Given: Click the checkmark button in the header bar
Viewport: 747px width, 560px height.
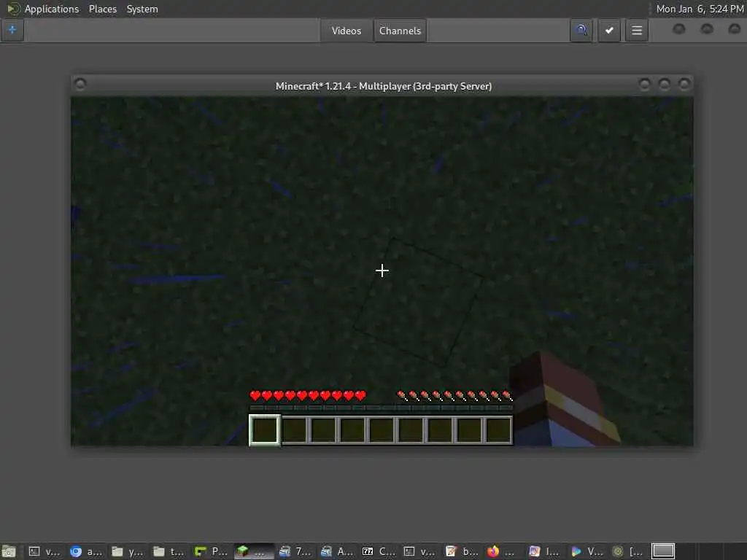Looking at the screenshot, I should pos(609,31).
